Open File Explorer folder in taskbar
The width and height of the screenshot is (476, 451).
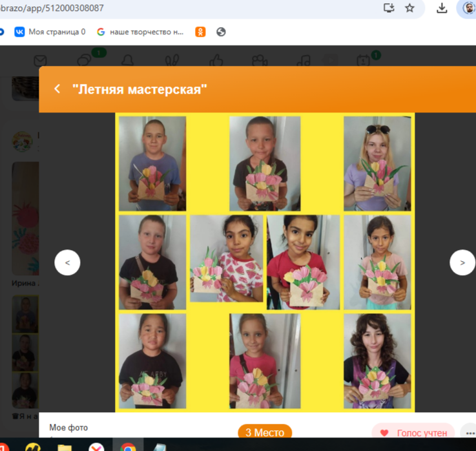65,446
